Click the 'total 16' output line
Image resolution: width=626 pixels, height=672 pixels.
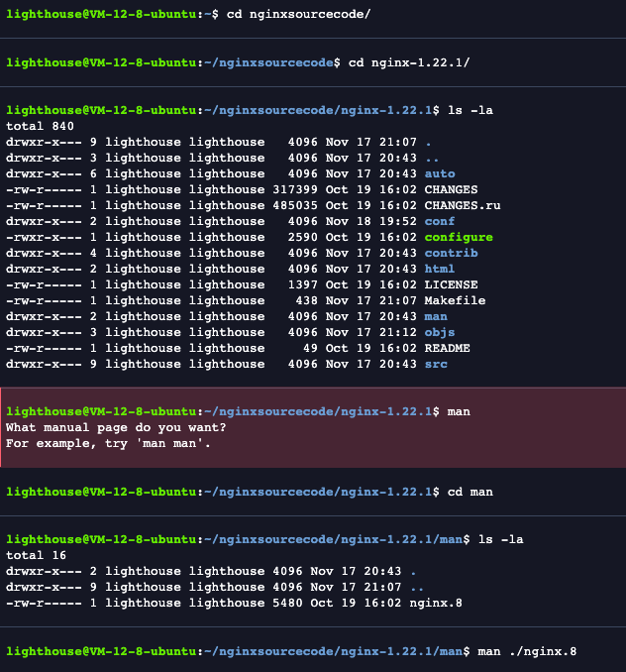tap(36, 555)
